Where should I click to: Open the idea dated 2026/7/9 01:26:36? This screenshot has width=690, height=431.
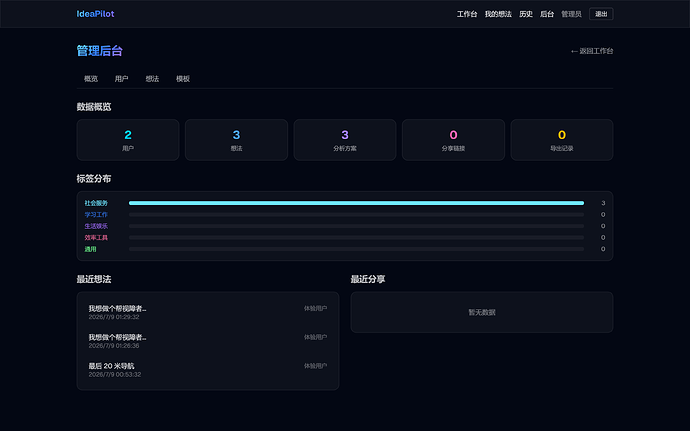tap(208, 341)
